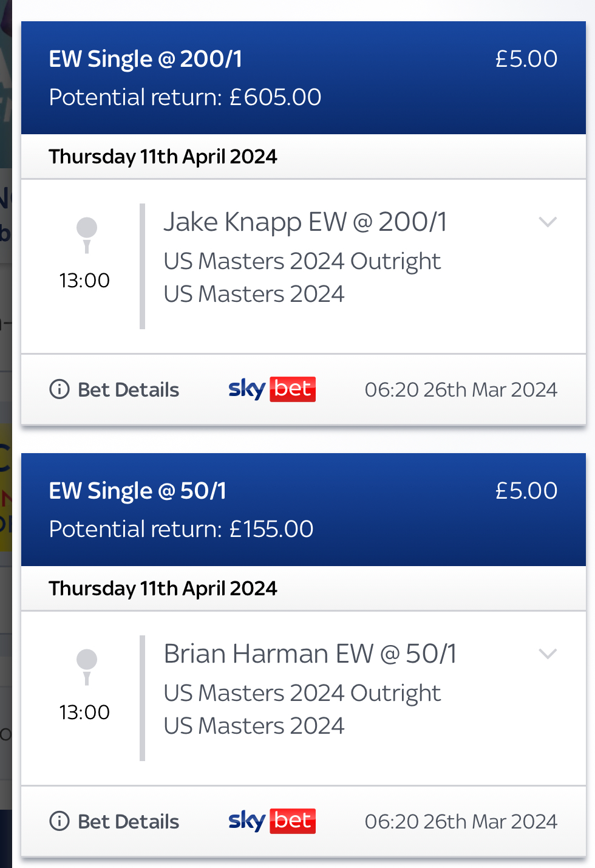Tap the Potential return £155.00 text
Viewport: 595px width, 868px height.
[181, 529]
